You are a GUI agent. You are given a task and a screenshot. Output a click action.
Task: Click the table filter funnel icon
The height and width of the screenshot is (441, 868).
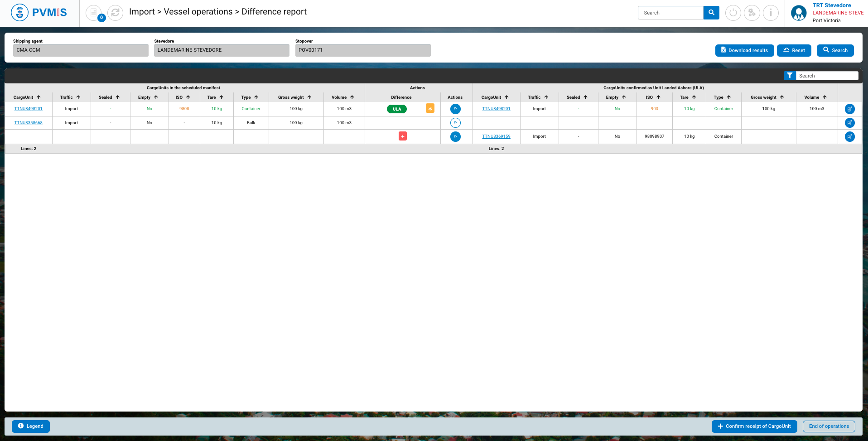click(790, 76)
